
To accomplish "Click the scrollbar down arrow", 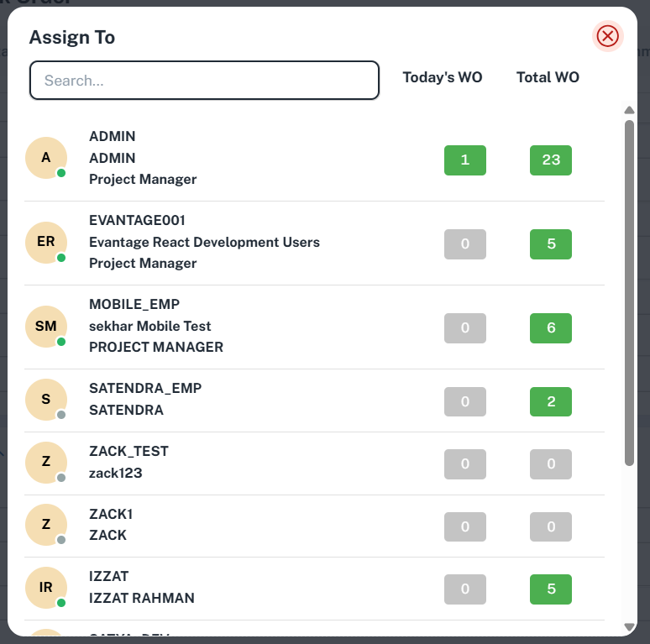I will pos(629,626).
